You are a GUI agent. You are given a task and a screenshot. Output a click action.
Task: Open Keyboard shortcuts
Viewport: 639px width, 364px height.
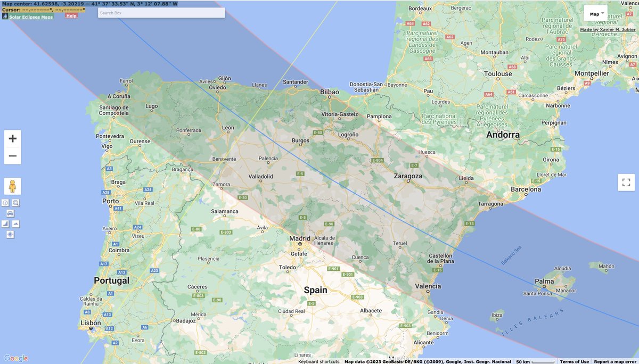click(318, 361)
